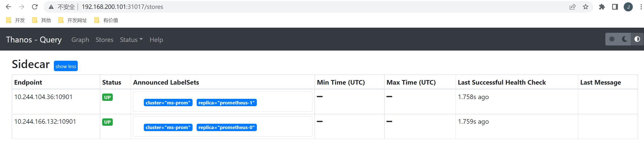Open Chrome's three-dot menu
The image size is (644, 156).
(x=641, y=7)
